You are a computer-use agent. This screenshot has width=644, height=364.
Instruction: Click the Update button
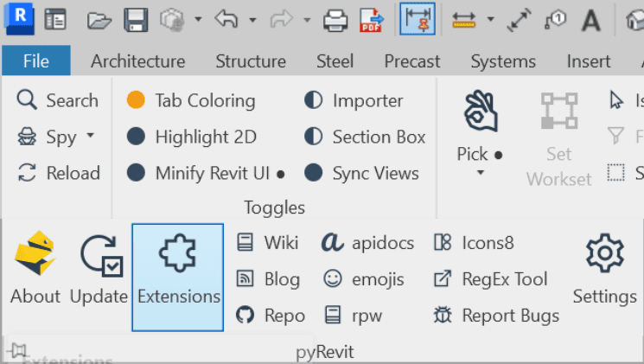tap(99, 270)
